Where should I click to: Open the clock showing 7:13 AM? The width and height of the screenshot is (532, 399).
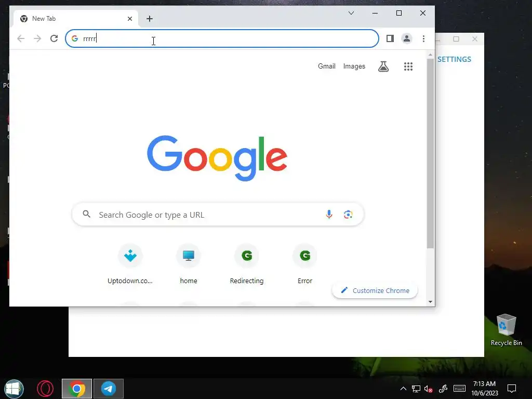click(x=484, y=389)
